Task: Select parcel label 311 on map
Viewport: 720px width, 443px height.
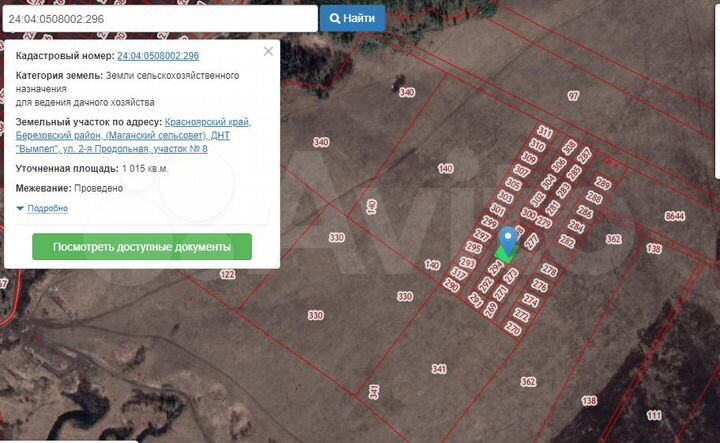Action: [545, 132]
